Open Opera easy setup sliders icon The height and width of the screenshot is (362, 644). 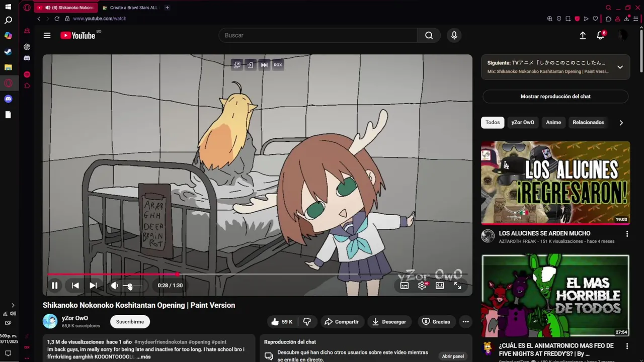pyautogui.click(x=636, y=19)
